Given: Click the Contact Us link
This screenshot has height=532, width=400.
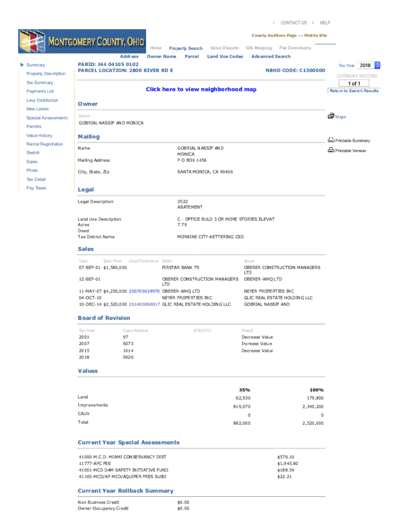Looking at the screenshot, I should [x=294, y=23].
